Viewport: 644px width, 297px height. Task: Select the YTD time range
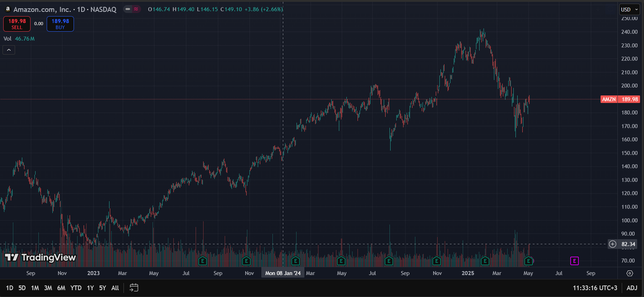(76, 288)
